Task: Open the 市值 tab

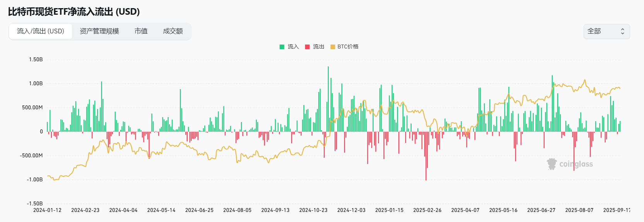Action: 141,31
